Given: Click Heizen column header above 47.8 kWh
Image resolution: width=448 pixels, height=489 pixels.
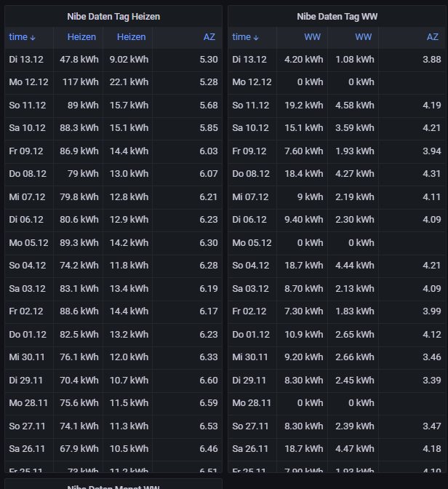Looking at the screenshot, I should (81, 37).
